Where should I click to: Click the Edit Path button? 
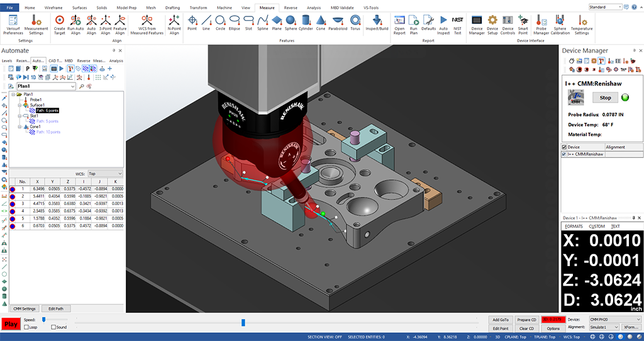click(x=56, y=308)
